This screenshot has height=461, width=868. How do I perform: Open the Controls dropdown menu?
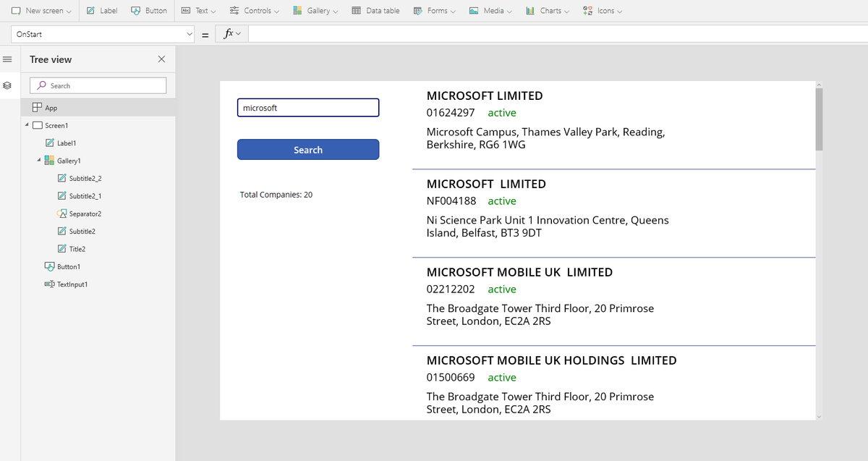254,11
